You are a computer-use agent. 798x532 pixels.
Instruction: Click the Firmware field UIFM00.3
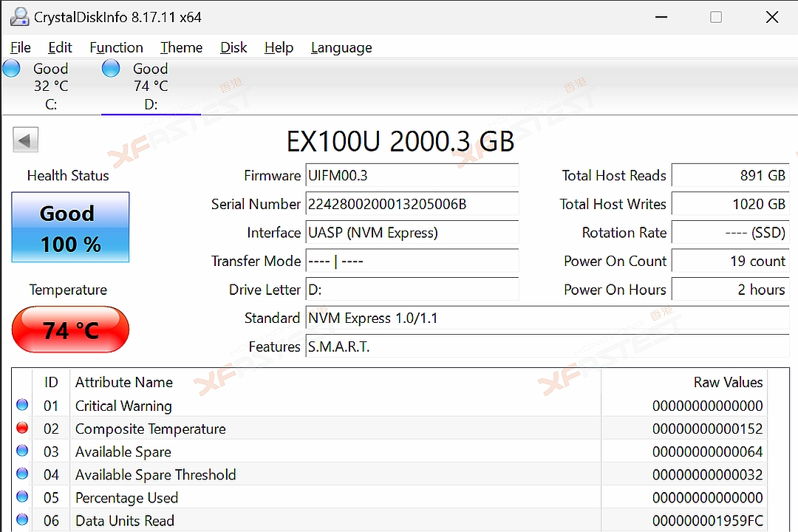click(x=412, y=176)
